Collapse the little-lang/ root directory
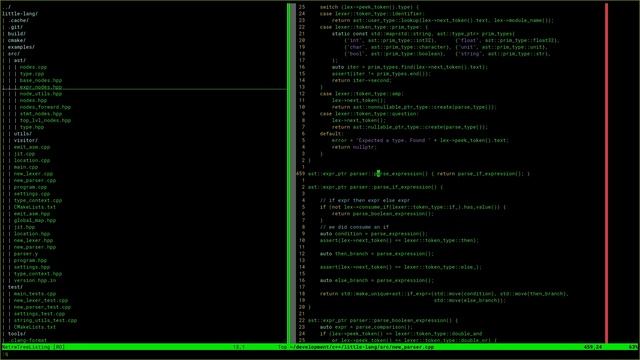This screenshot has width=640, height=360. pyautogui.click(x=20, y=13)
